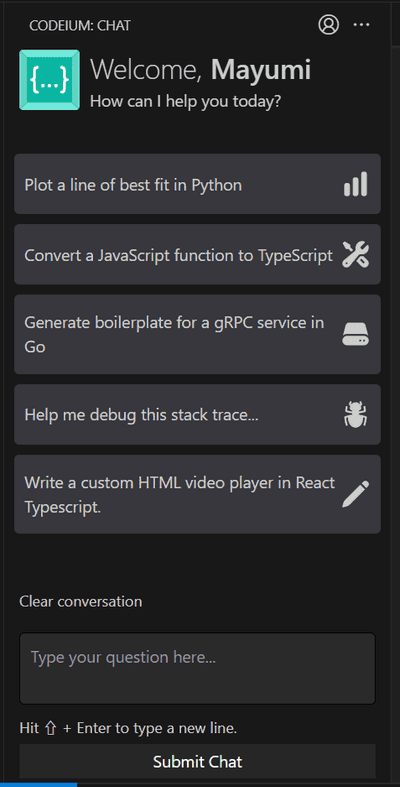Click the wrench and screwdriver tools icon
The height and width of the screenshot is (787, 400).
point(355,254)
